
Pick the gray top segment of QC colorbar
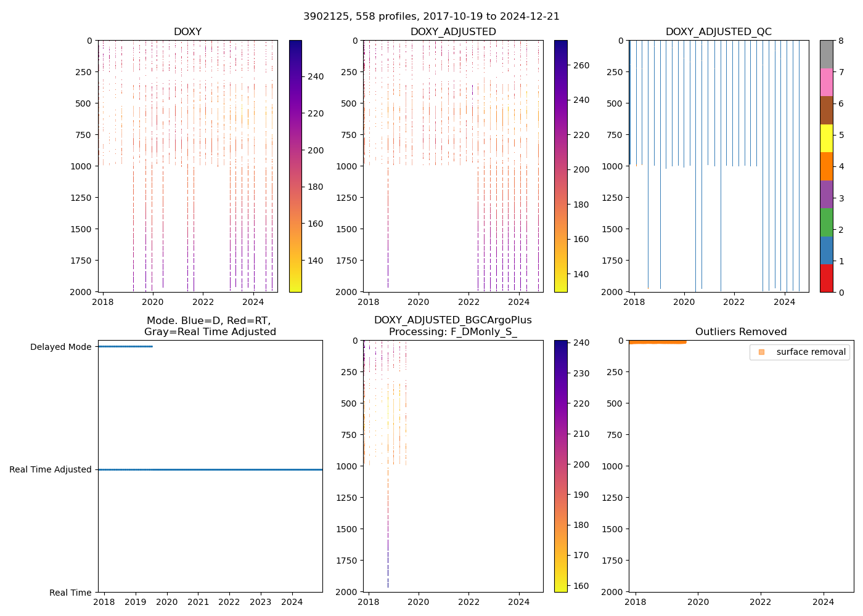click(826, 54)
